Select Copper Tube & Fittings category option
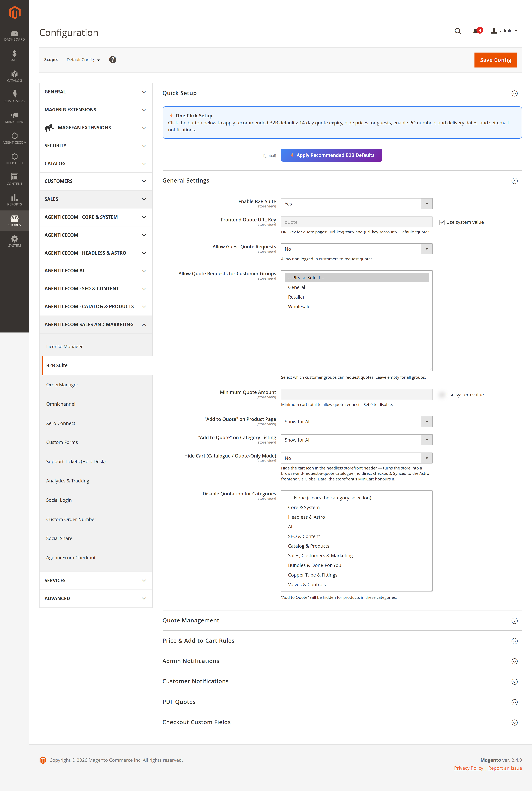Image resolution: width=532 pixels, height=791 pixels. pos(356,575)
